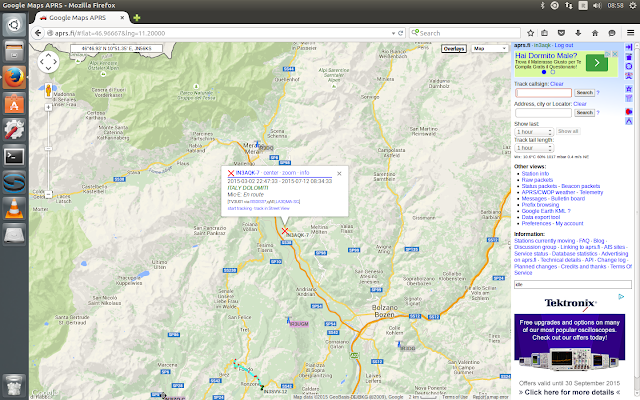Focus the Address, city or Locator field
Viewport: 640px width, 400px height.
(543, 113)
